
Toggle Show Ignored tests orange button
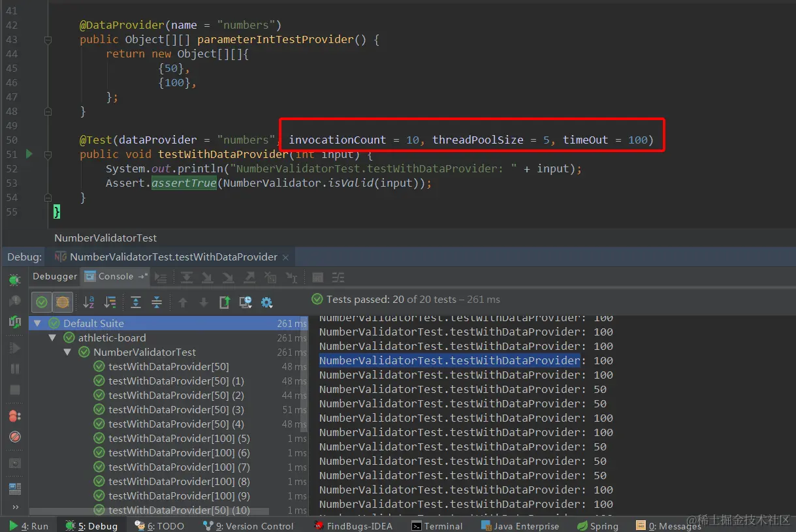[63, 302]
